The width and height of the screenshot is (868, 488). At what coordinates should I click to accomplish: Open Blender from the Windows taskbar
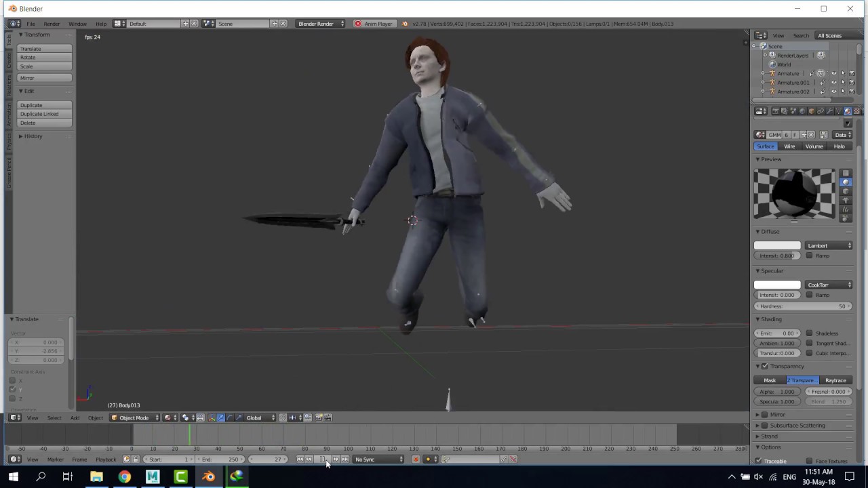[209, 476]
